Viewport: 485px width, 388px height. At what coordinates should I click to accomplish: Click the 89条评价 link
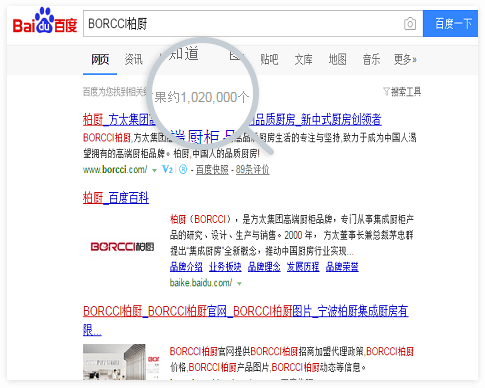(x=252, y=170)
